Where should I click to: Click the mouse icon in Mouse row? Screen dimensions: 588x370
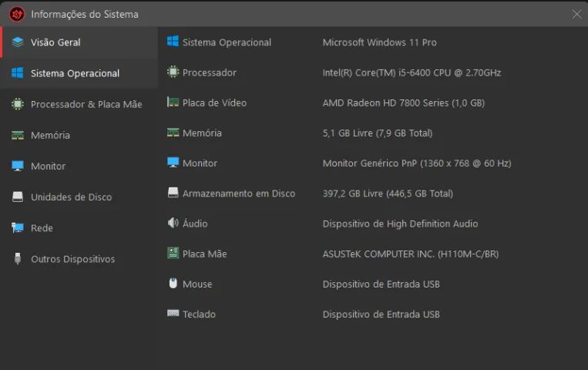(x=173, y=283)
